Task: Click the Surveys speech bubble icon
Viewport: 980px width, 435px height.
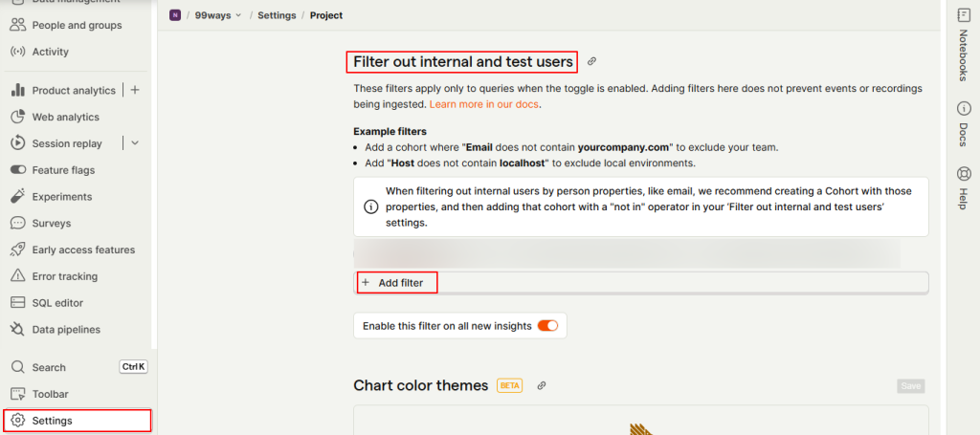Action: (18, 223)
